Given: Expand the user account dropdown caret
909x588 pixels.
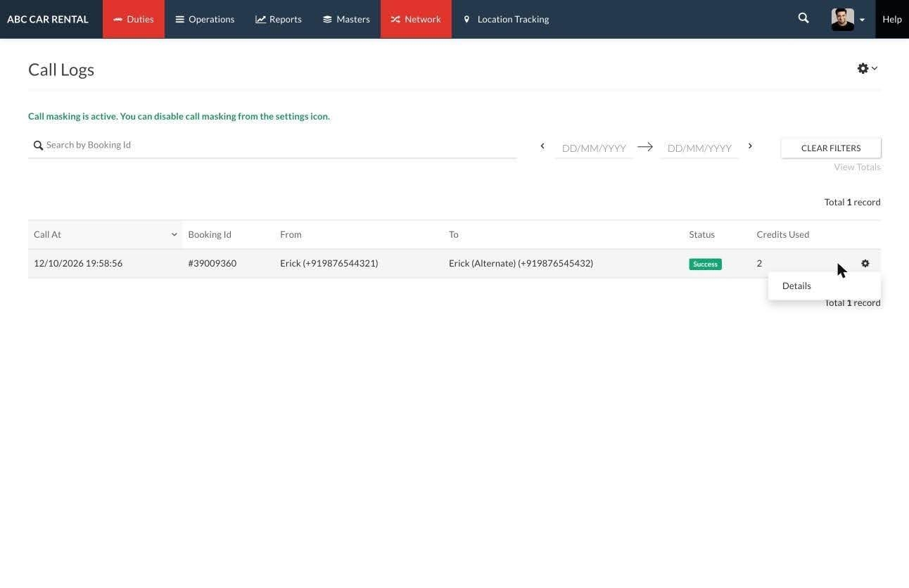Looking at the screenshot, I should point(862,20).
